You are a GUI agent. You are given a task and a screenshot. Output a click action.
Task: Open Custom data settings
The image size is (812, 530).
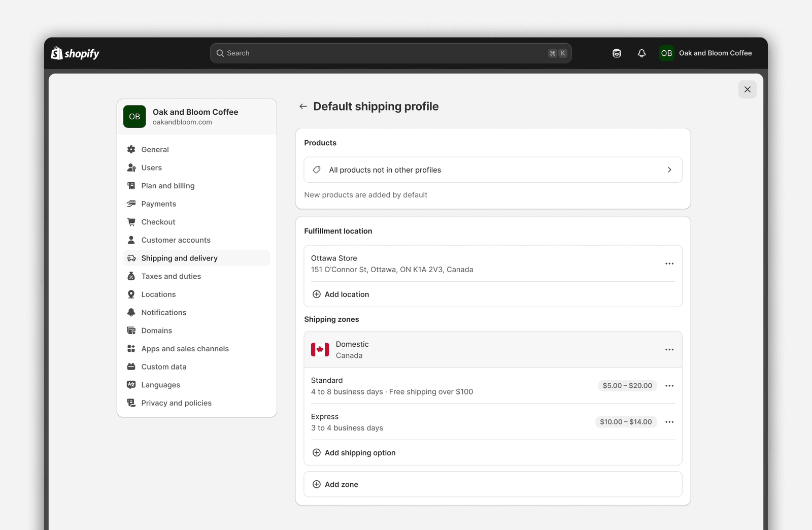point(197,367)
